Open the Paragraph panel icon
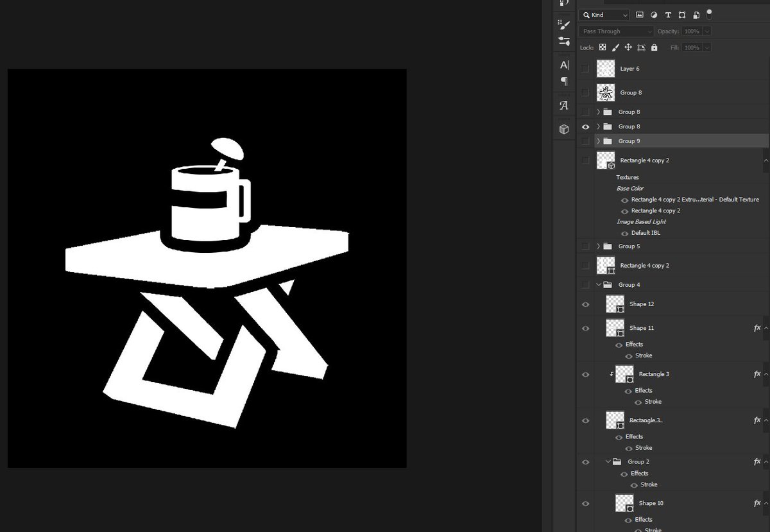 tap(563, 82)
